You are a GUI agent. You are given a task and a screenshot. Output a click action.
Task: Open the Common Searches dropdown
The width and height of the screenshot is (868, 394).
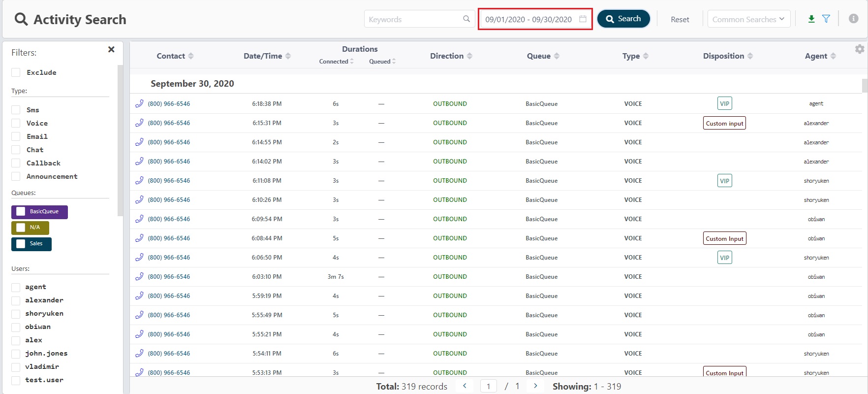(748, 19)
